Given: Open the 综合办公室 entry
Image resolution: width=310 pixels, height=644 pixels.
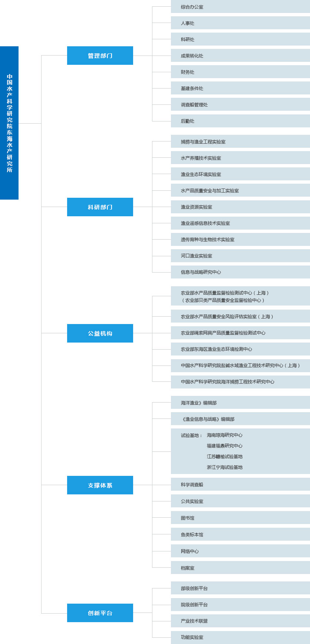Looking at the screenshot, I should click(x=240, y=7).
